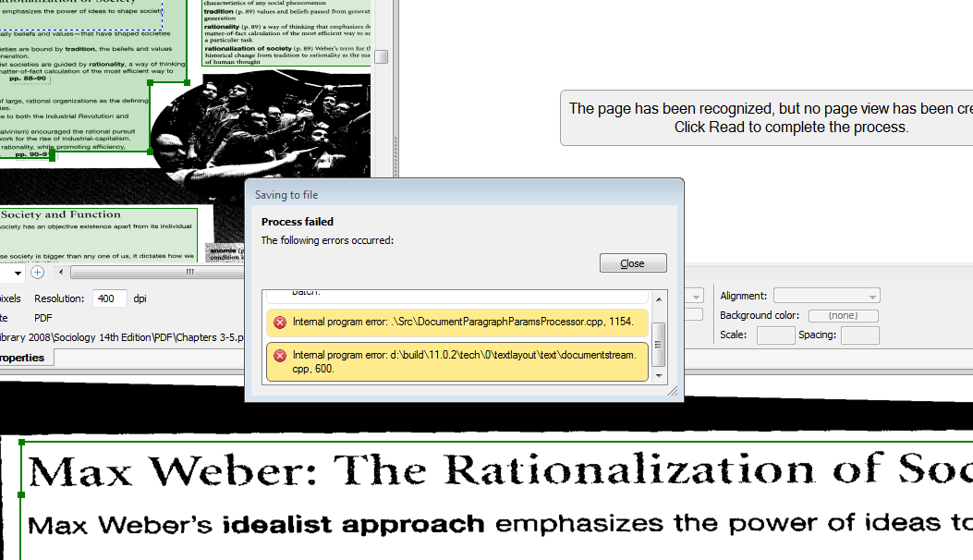Screen dimensions: 973x560
Task: Click the "idealist approach" bold text in zoom pane
Action: pyautogui.click(x=353, y=525)
